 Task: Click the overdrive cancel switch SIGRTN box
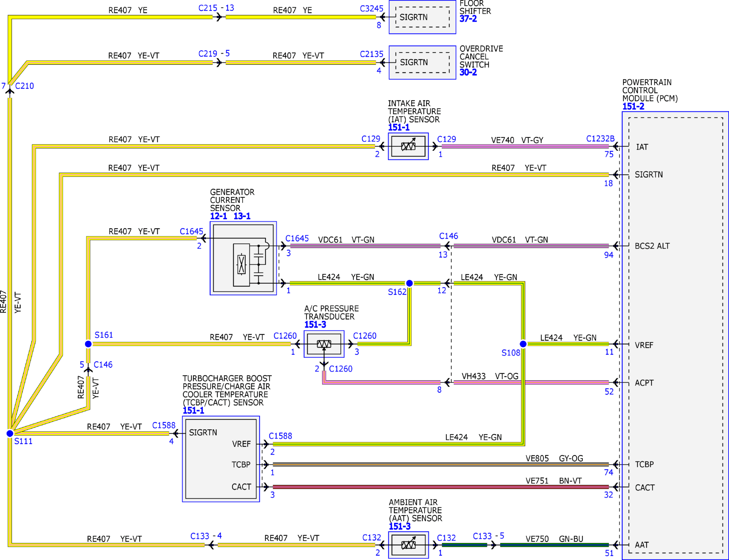pos(422,63)
